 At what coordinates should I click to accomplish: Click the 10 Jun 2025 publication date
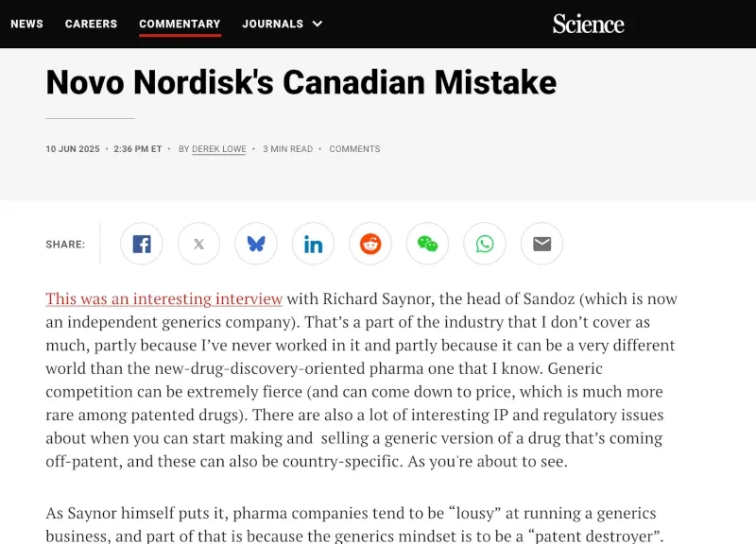coord(73,149)
